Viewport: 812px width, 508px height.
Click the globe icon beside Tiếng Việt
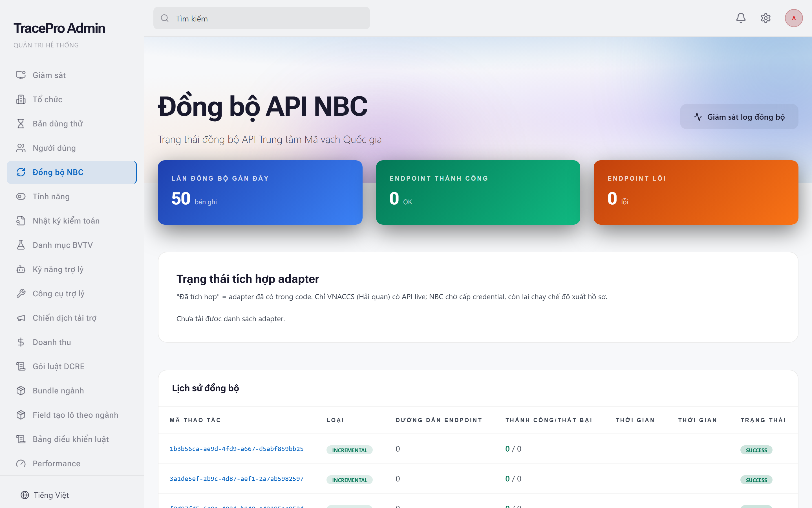tap(25, 495)
